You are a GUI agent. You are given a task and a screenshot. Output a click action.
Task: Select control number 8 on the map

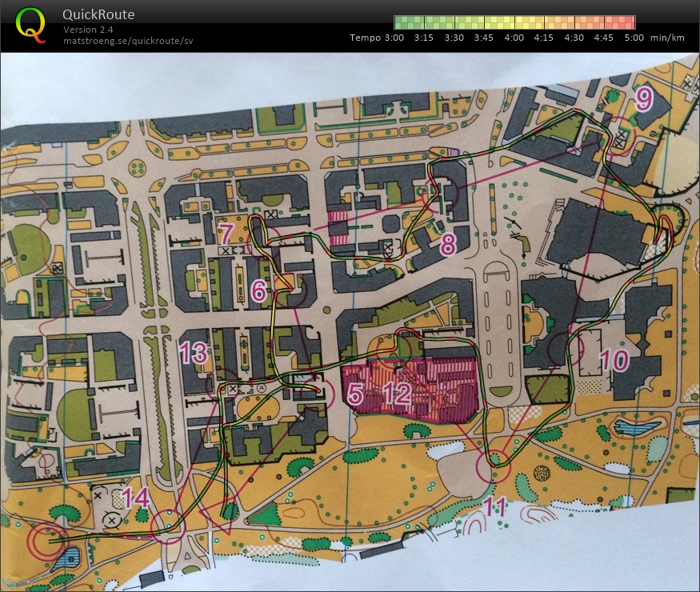click(x=448, y=244)
